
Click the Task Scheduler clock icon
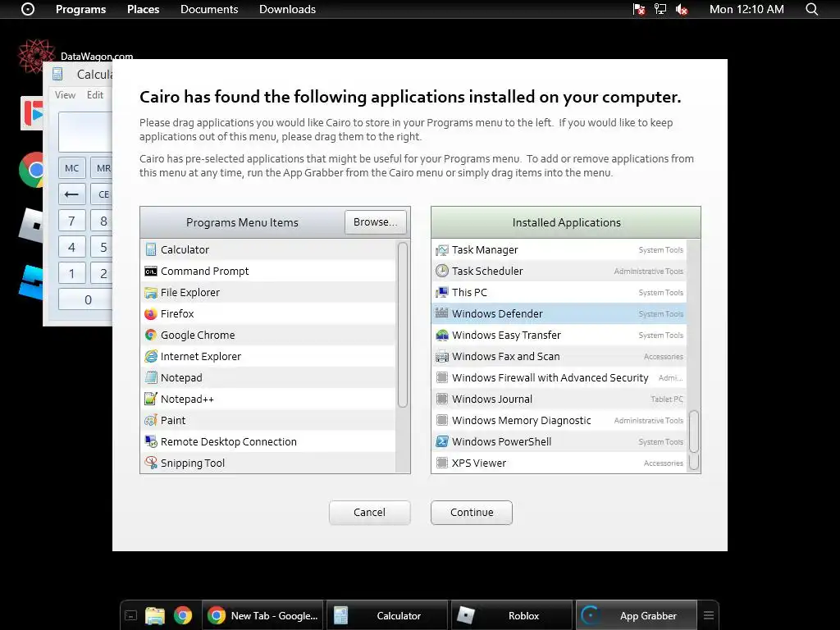click(442, 271)
